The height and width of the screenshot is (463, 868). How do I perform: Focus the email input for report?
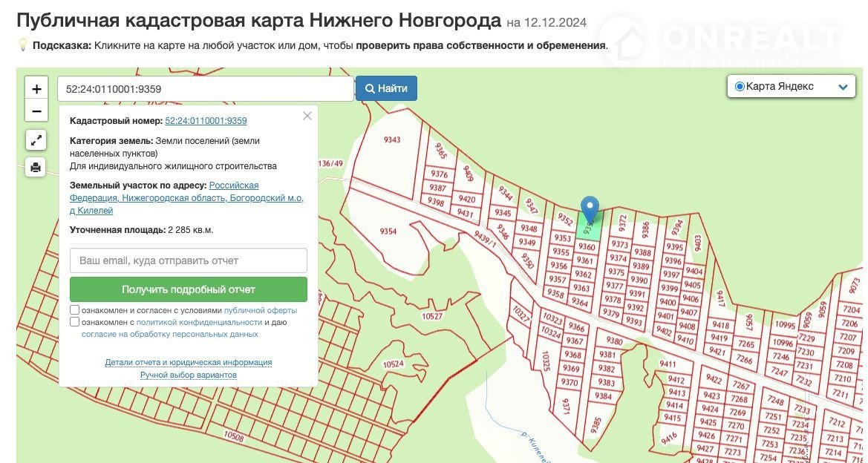189,260
